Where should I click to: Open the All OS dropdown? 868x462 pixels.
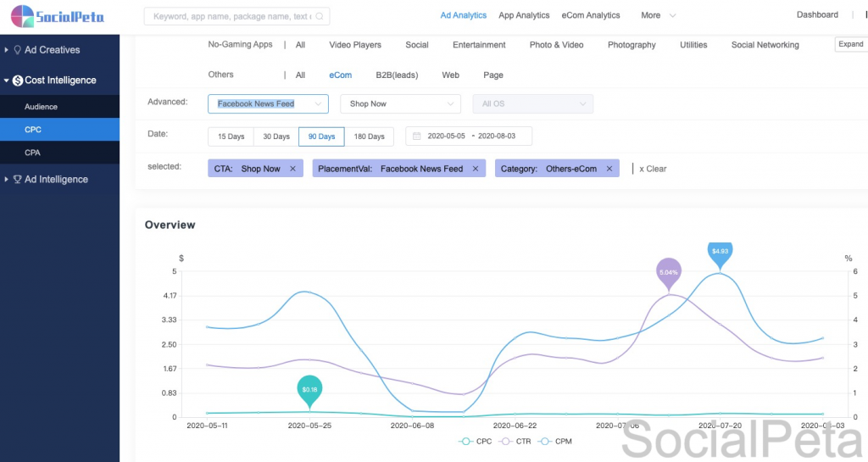click(x=533, y=104)
